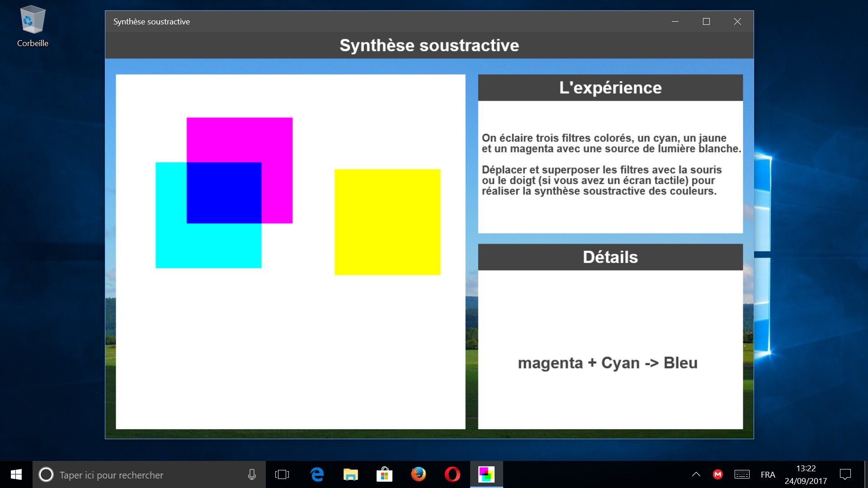Screen dimensions: 868x488
Task: Launch Firefox from the taskbar
Action: (418, 474)
